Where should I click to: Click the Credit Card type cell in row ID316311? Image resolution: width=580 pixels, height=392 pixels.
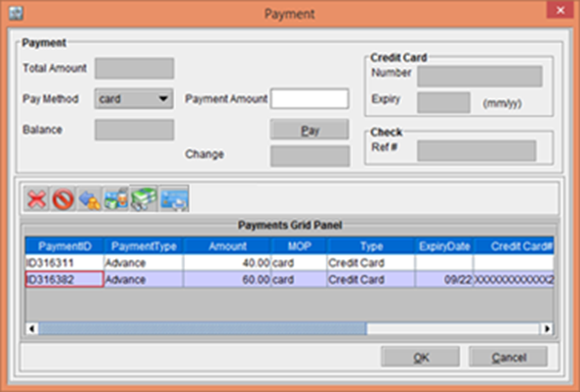coord(371,263)
